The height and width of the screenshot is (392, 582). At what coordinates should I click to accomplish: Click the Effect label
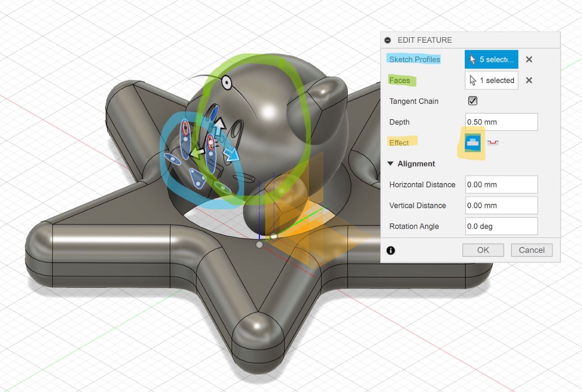point(399,143)
